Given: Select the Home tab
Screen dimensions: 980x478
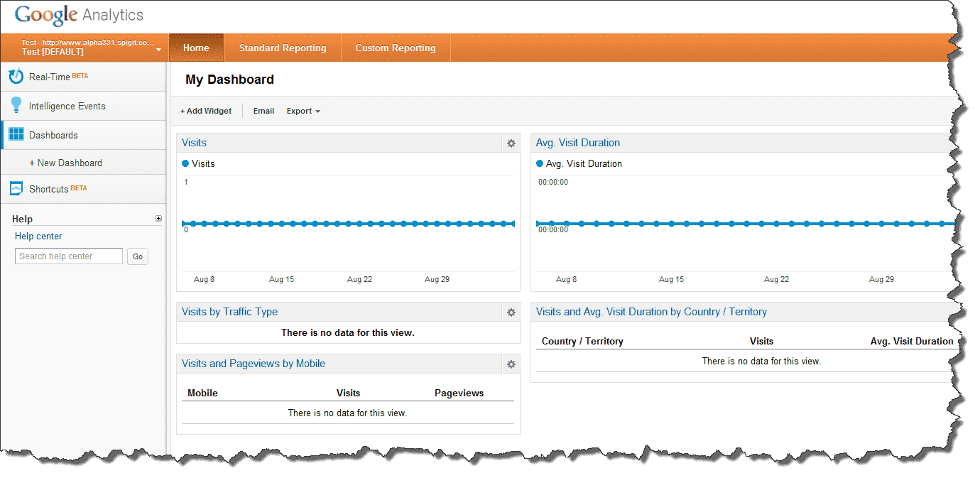Looking at the screenshot, I should pos(196,48).
